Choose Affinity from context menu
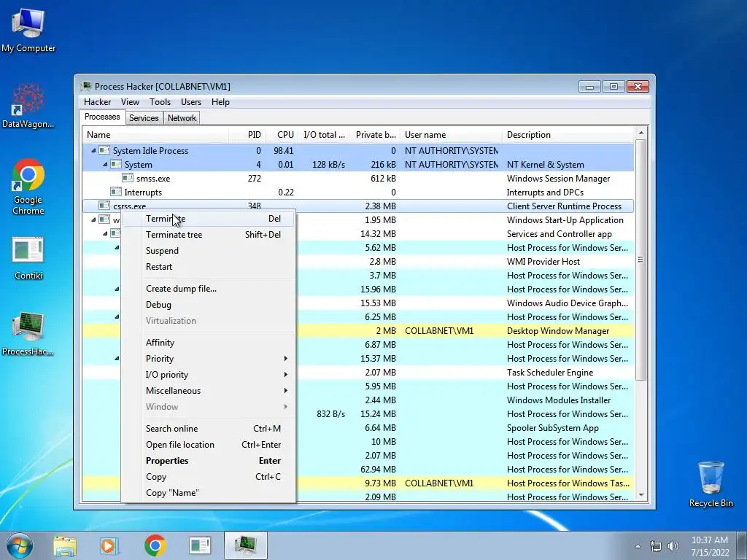This screenshot has width=747, height=560. click(x=208, y=343)
